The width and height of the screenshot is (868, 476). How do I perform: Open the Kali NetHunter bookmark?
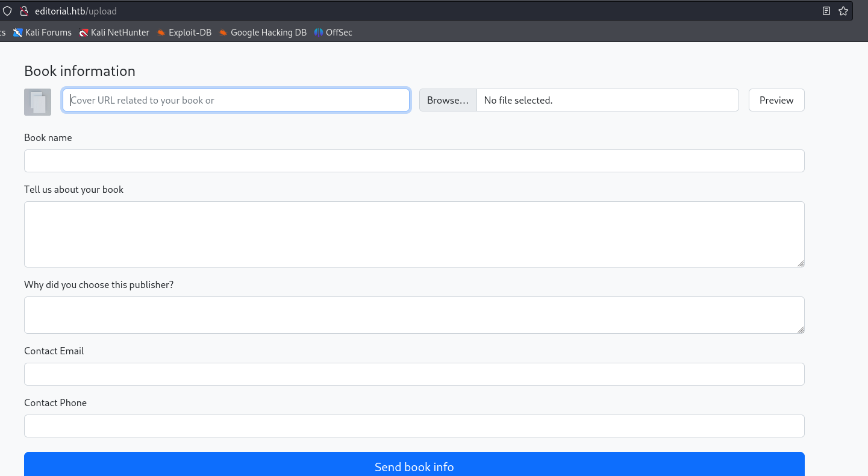[x=114, y=33]
